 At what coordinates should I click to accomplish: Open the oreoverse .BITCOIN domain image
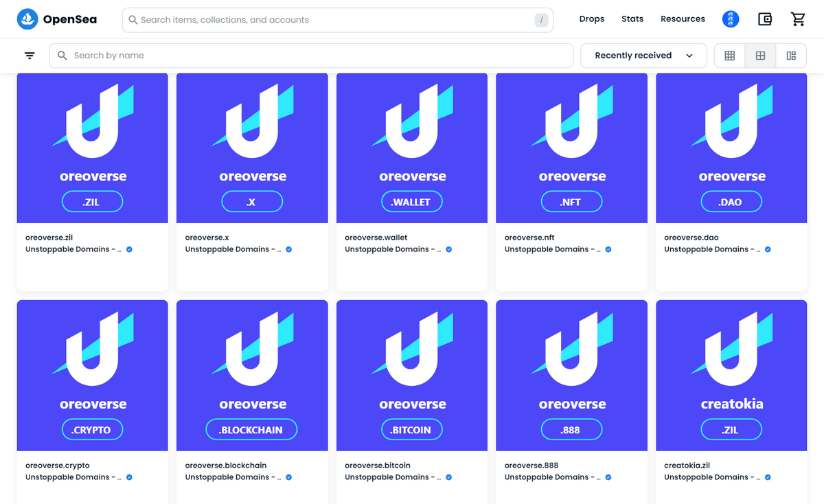412,376
